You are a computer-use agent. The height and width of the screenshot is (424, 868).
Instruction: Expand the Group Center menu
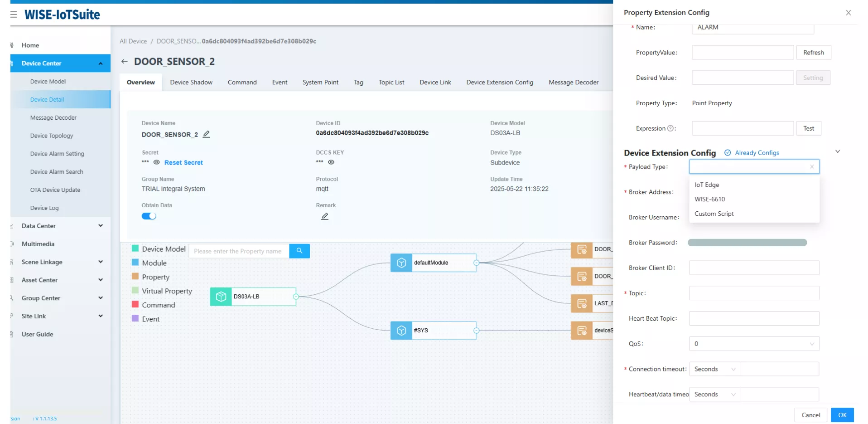(101, 298)
